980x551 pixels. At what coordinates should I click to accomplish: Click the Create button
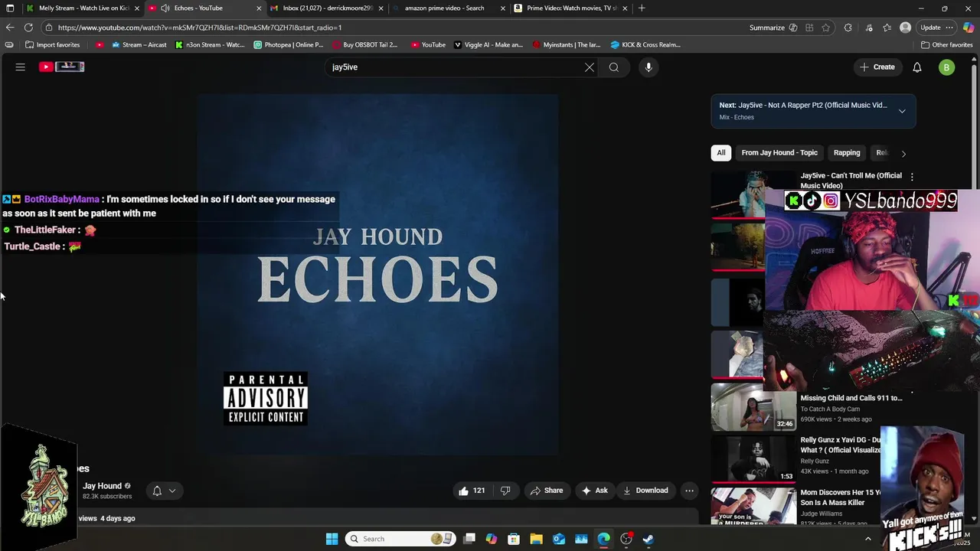pos(877,67)
